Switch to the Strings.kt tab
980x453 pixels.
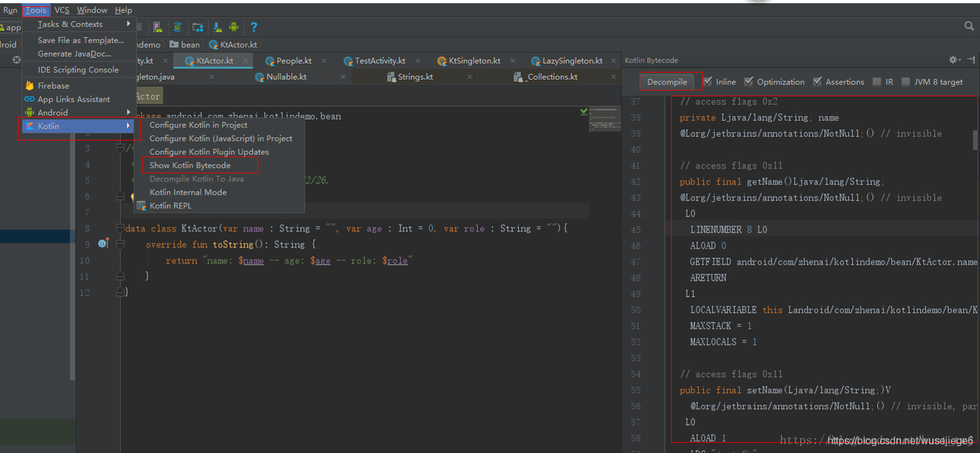415,77
